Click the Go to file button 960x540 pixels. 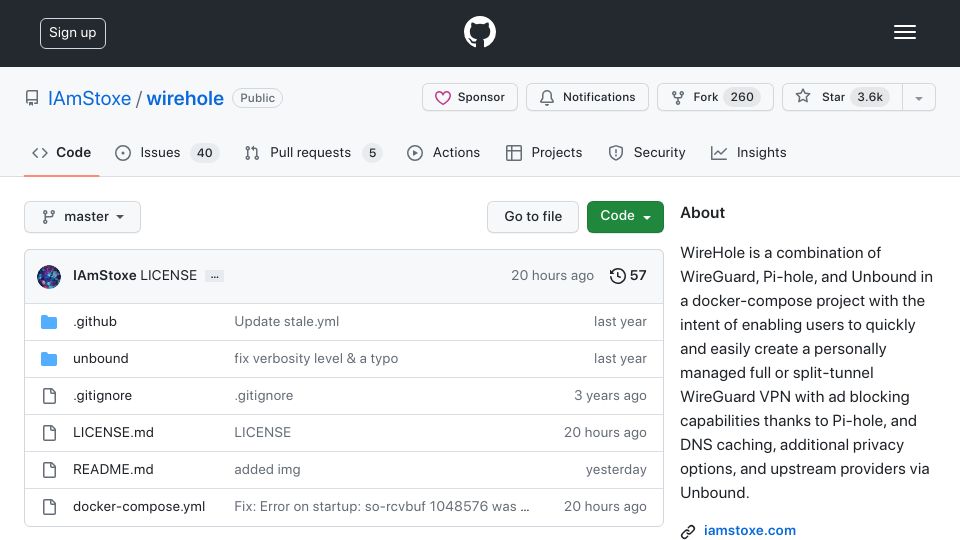[533, 217]
